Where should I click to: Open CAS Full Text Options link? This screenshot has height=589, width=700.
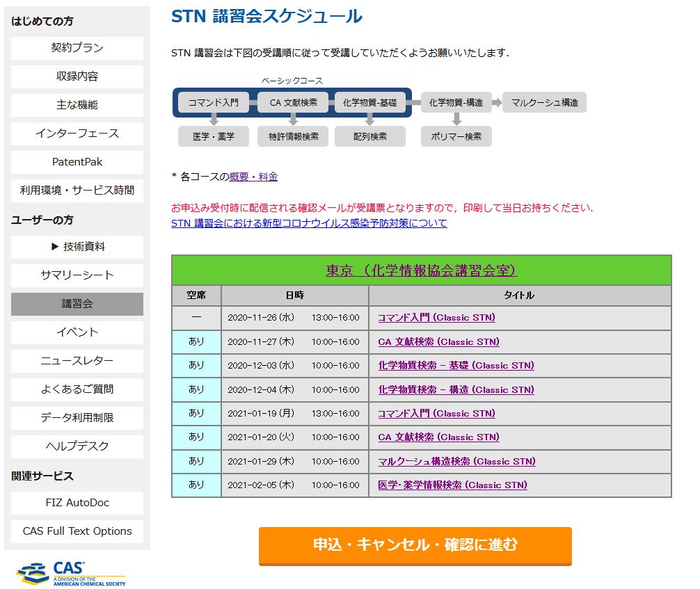point(77,531)
